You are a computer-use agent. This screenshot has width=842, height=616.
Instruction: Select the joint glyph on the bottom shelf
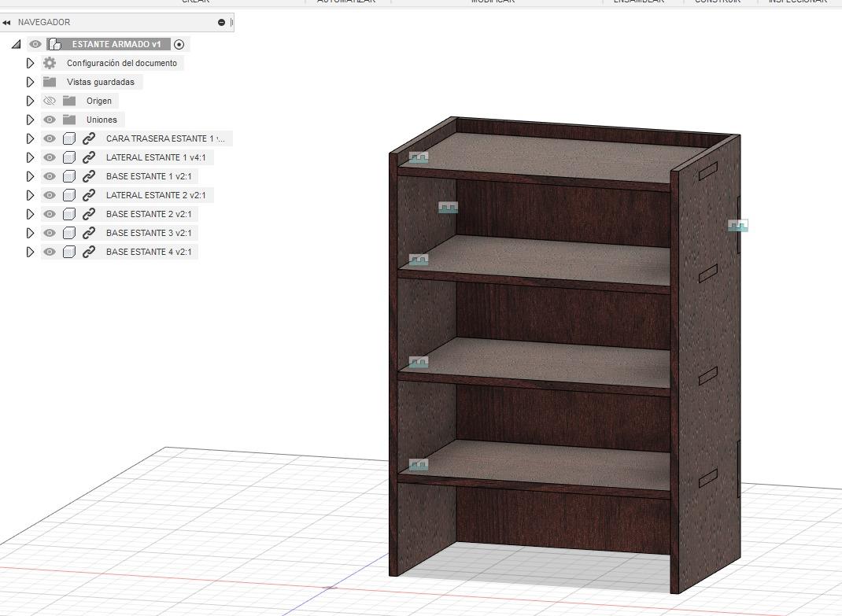(419, 464)
